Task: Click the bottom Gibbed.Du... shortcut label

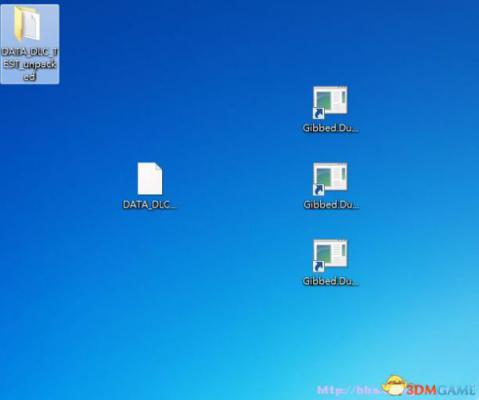Action: point(331,281)
